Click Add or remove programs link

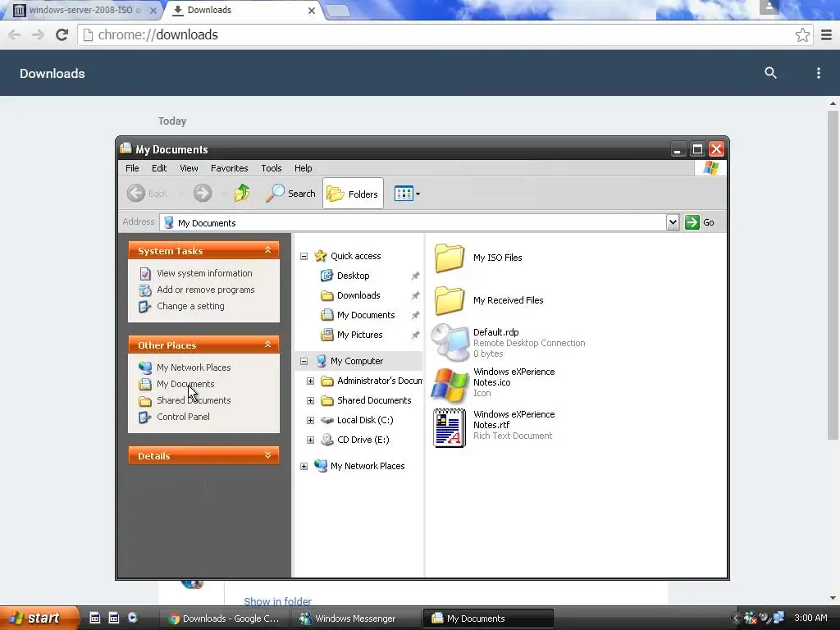coord(206,290)
